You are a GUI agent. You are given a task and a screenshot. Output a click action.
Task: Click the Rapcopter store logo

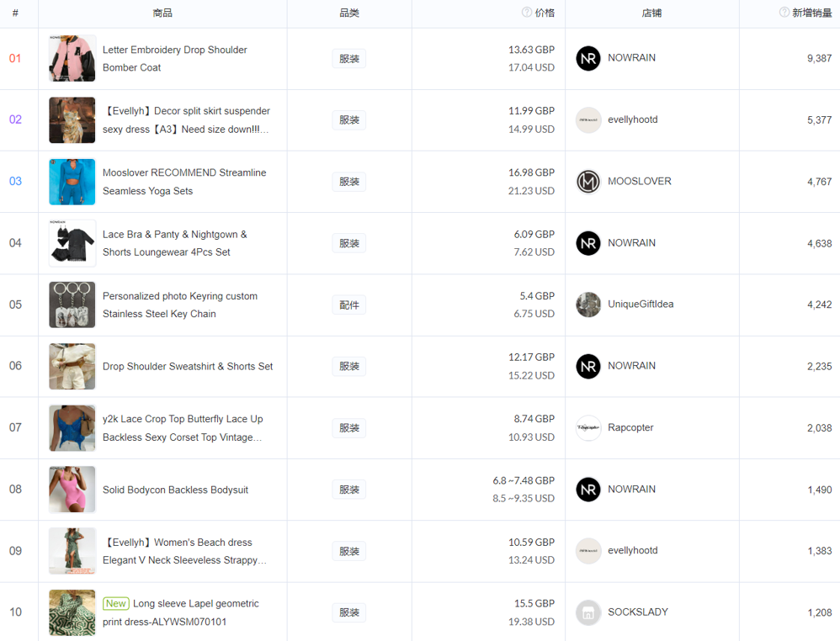pyautogui.click(x=588, y=427)
